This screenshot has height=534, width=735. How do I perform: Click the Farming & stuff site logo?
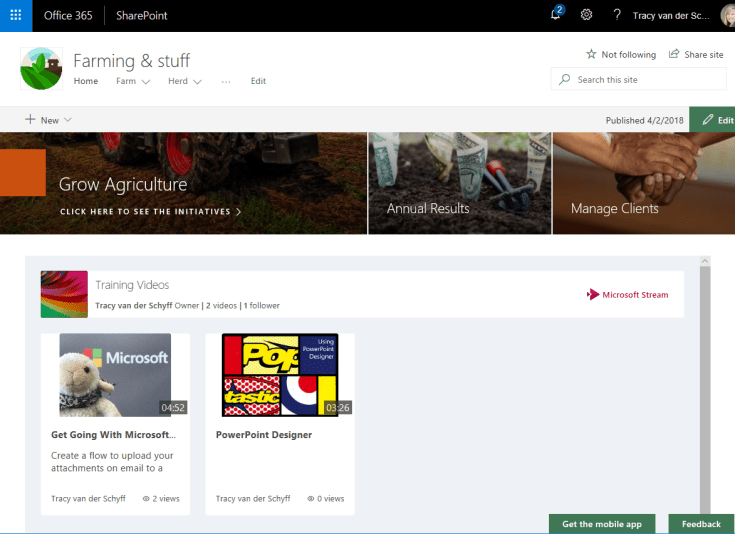pyautogui.click(x=41, y=69)
